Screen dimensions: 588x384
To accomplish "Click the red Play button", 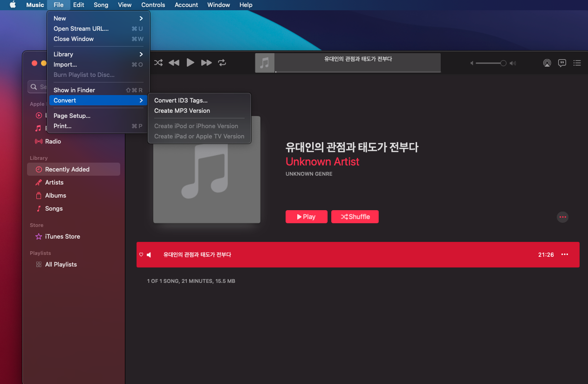I will click(306, 217).
